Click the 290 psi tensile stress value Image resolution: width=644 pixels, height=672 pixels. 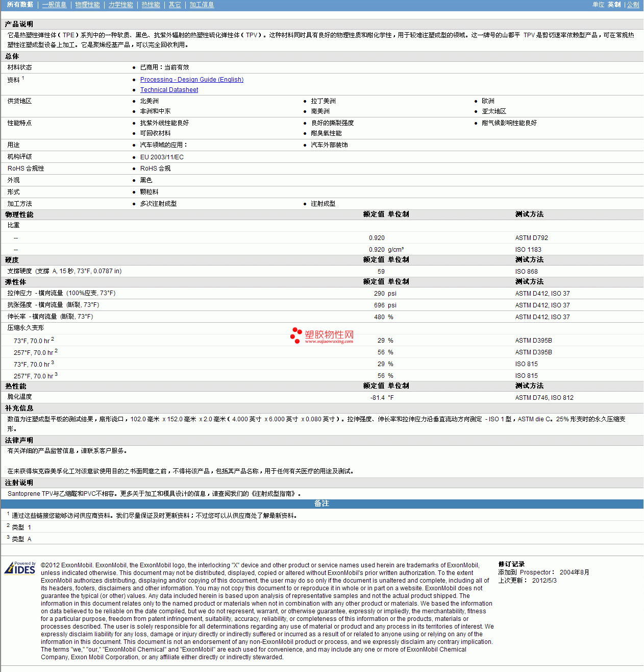(x=385, y=294)
